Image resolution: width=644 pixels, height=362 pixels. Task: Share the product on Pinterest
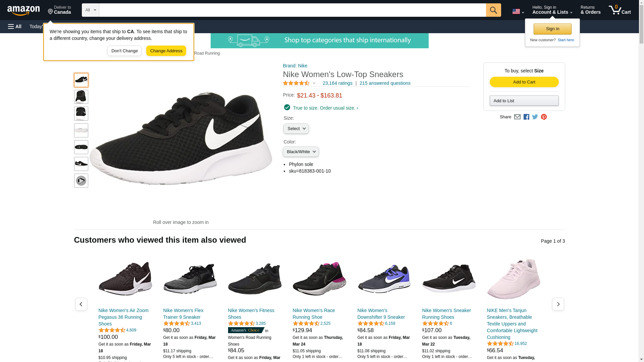(x=544, y=117)
